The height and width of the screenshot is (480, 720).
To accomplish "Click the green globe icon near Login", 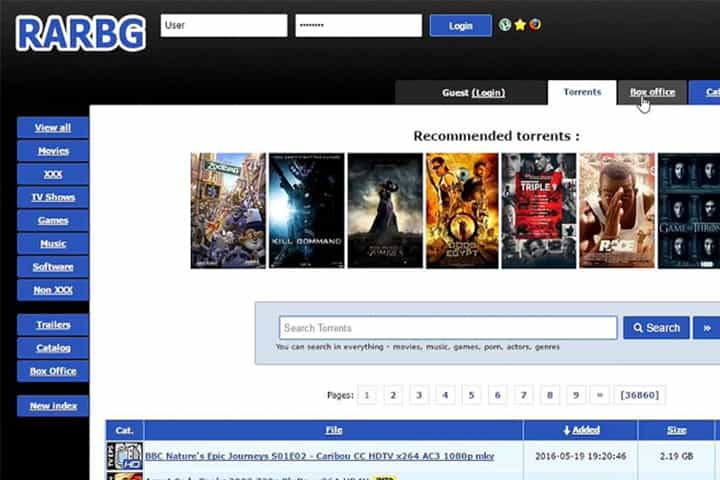I will click(505, 24).
